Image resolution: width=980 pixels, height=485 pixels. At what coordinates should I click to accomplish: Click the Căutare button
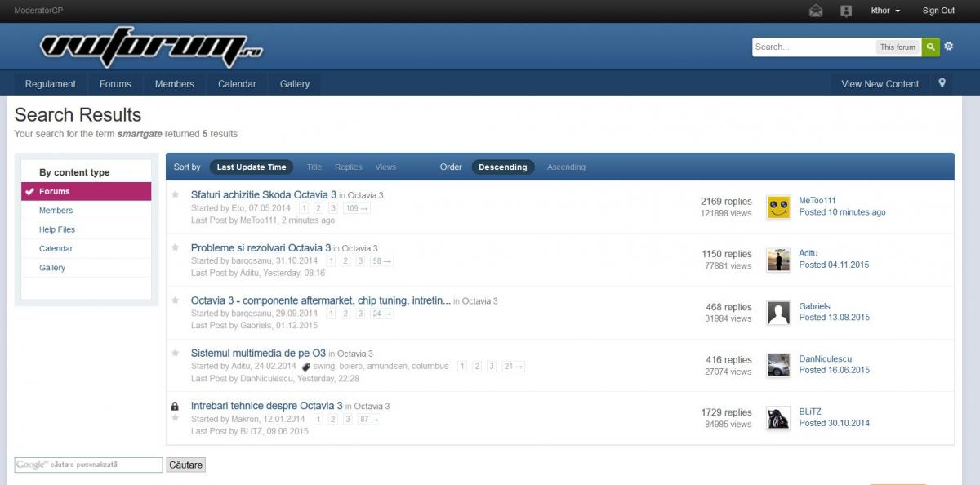point(185,465)
